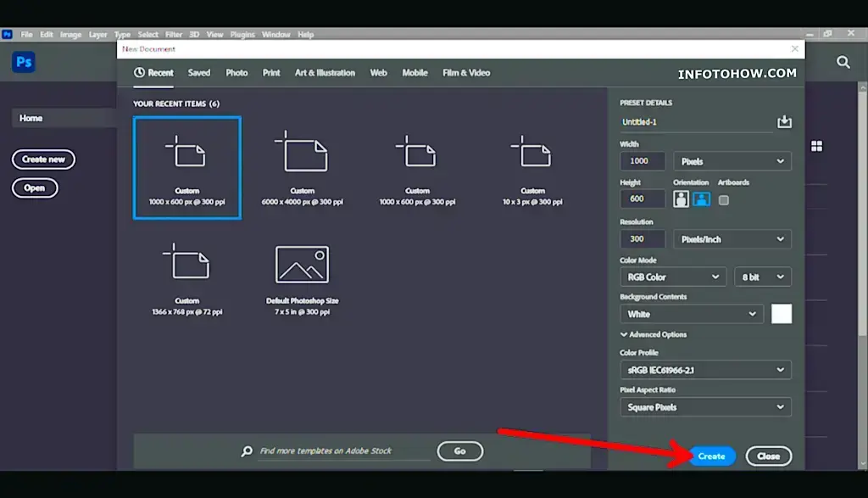Switch to the Web tab
The image size is (868, 498).
click(378, 73)
